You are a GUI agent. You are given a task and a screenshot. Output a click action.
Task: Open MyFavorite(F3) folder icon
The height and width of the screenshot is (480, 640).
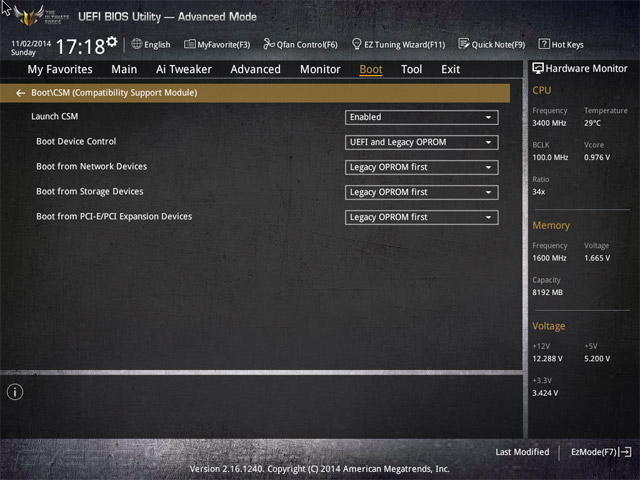pos(189,44)
